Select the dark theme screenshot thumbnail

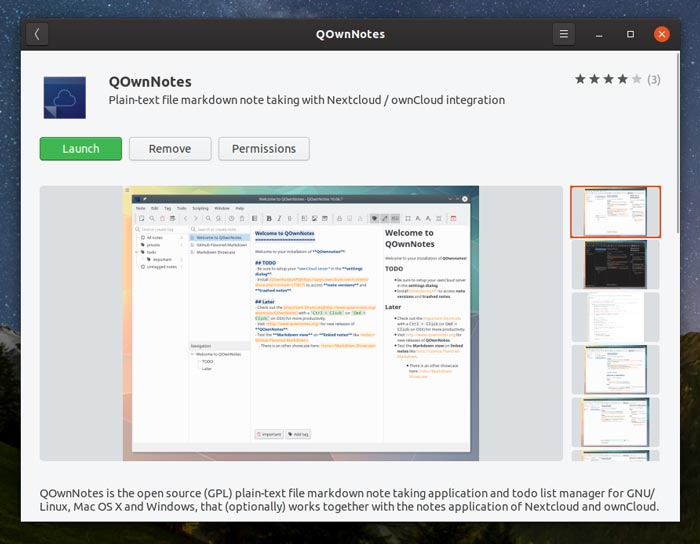pyautogui.click(x=615, y=264)
